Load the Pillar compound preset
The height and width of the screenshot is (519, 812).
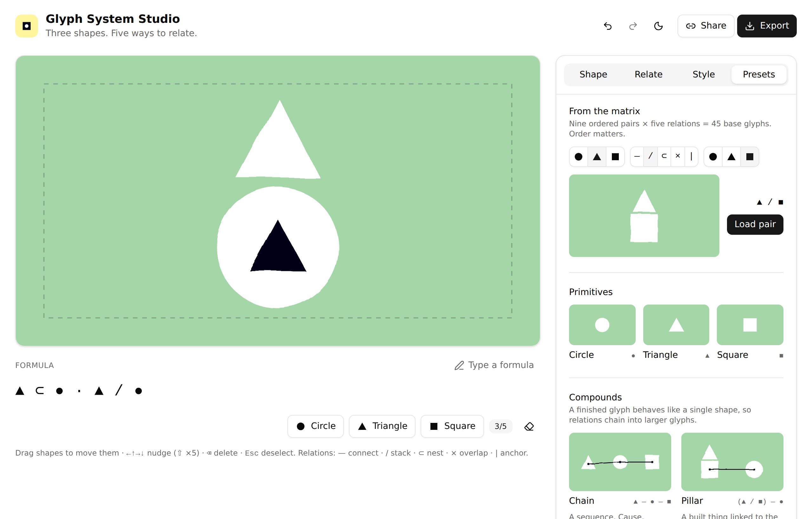(732, 462)
